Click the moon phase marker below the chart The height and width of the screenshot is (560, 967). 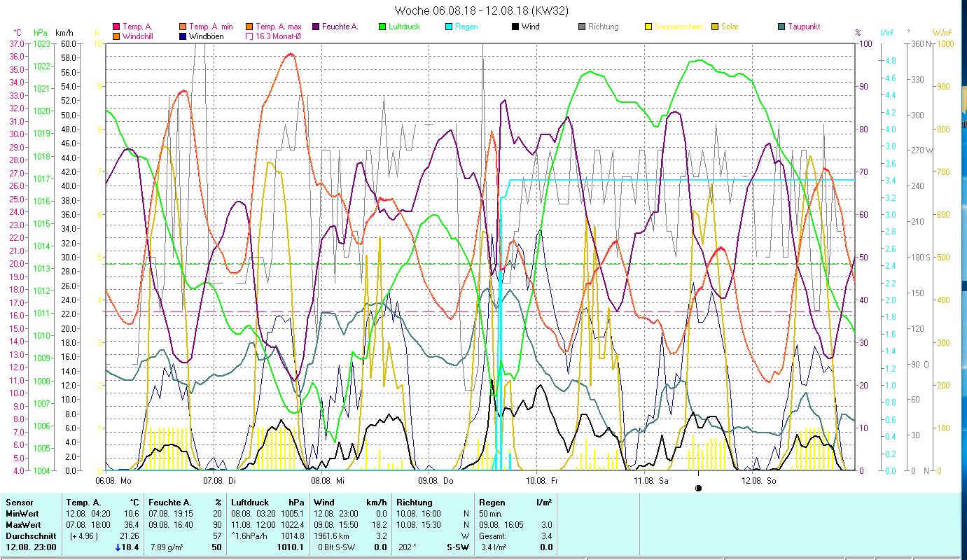click(x=698, y=488)
